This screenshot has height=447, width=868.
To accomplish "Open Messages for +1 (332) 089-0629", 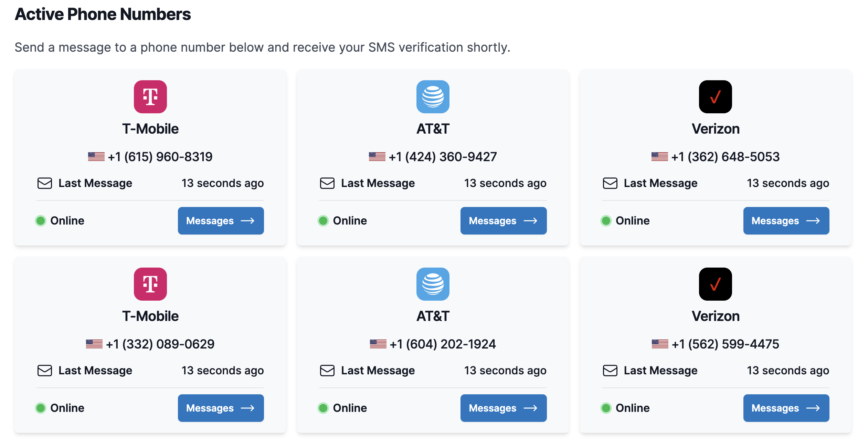I will (x=221, y=408).
